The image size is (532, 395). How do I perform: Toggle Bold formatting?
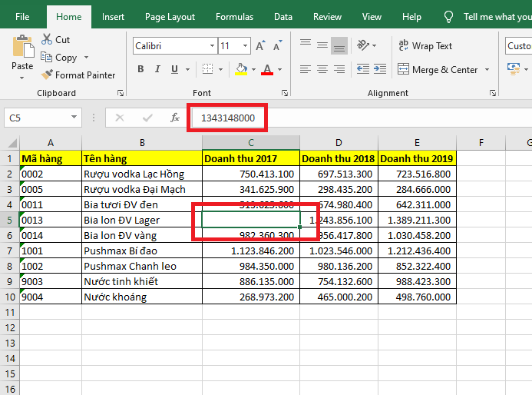(x=140, y=69)
